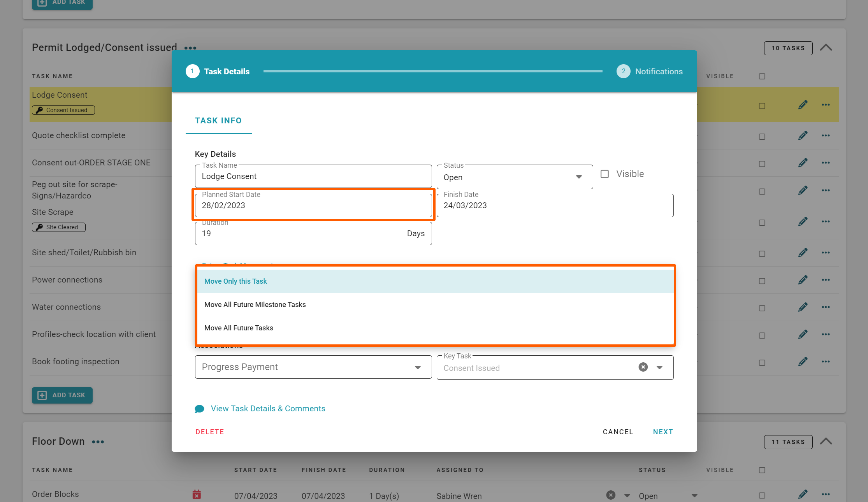Click pencil edit icon for Site Scrape
Screen dimensions: 868x502
(803, 221)
